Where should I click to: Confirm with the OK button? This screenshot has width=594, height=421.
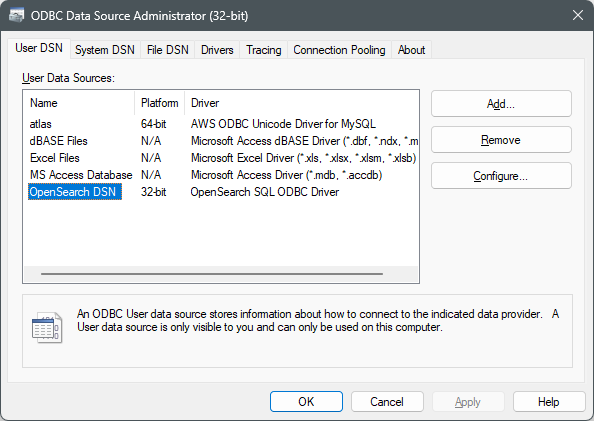(306, 402)
